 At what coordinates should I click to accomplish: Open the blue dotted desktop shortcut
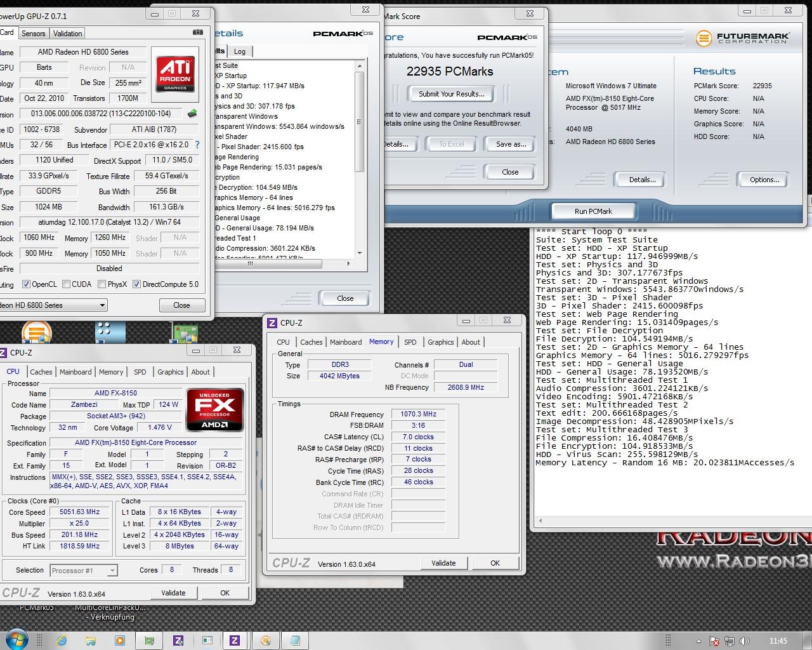110,332
